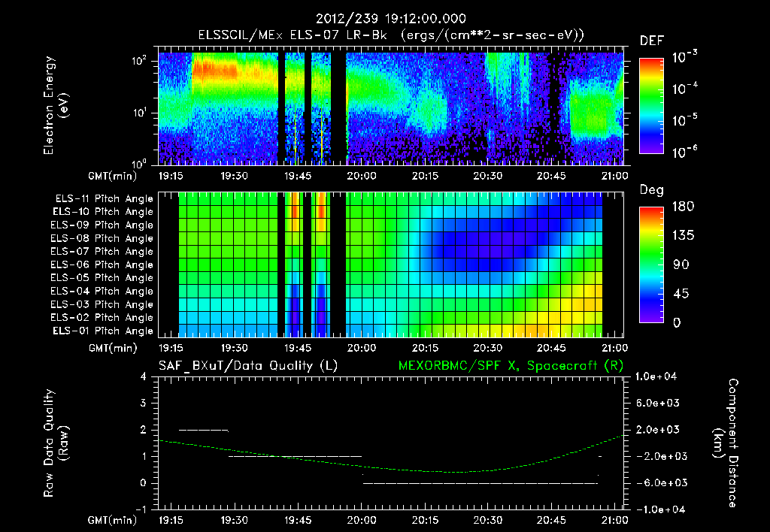
Task: Click GMT(min) label below the data quality plot
Action: click(x=113, y=520)
